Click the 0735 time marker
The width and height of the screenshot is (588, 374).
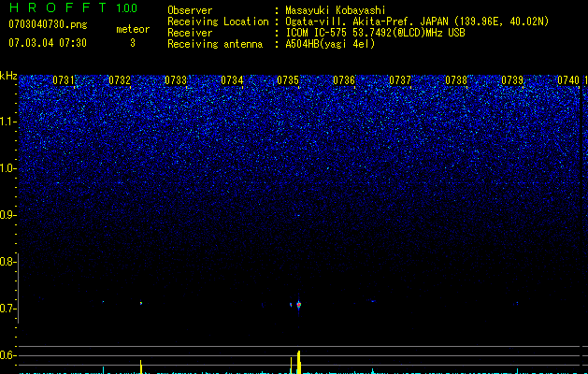(x=288, y=80)
